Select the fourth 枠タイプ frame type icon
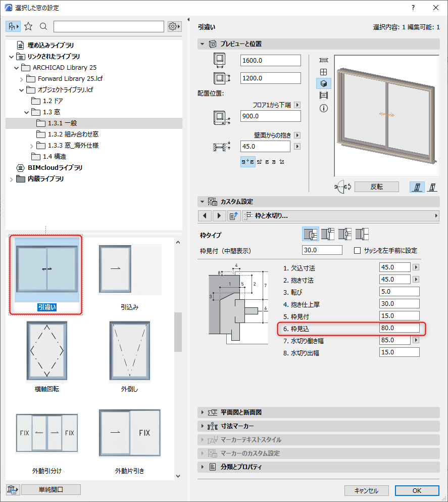 362,234
